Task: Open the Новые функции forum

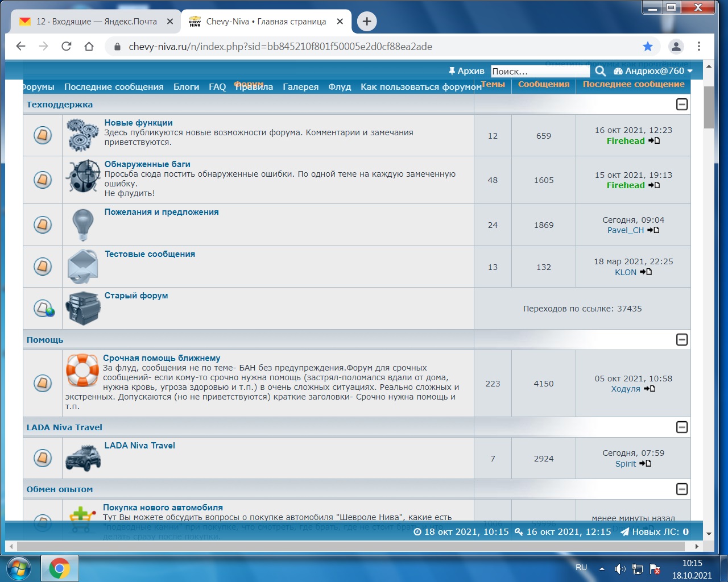Action: coord(138,123)
